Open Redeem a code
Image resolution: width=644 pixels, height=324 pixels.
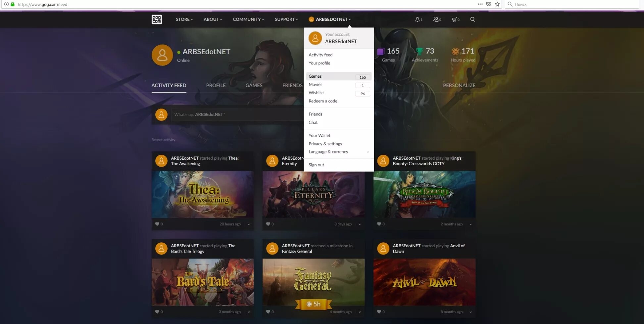pyautogui.click(x=323, y=101)
